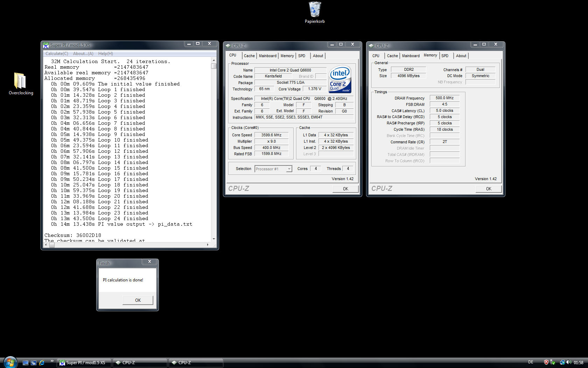Screen dimensions: 588x368
Task: Click the Code Name value Kentsfield
Action: click(x=273, y=76)
